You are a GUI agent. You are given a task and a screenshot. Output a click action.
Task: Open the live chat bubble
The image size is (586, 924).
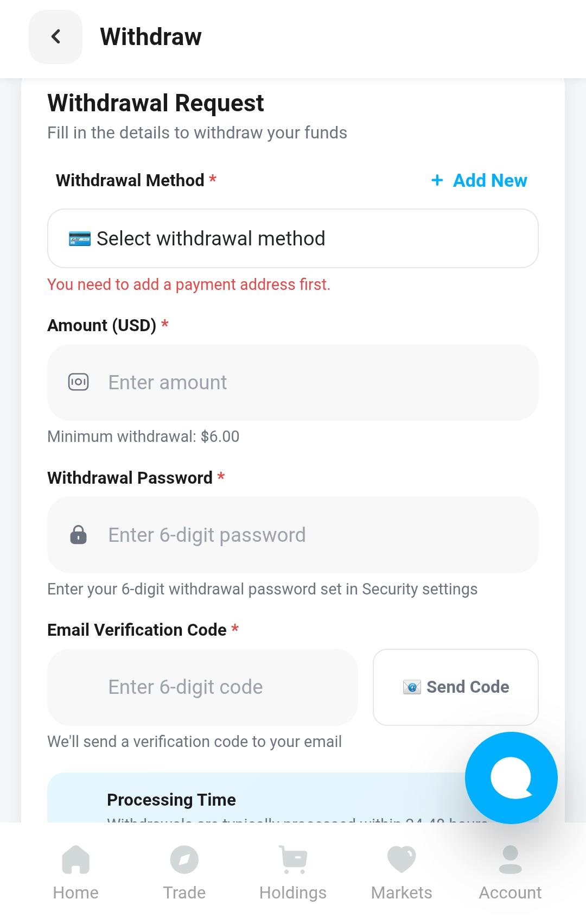tap(511, 777)
